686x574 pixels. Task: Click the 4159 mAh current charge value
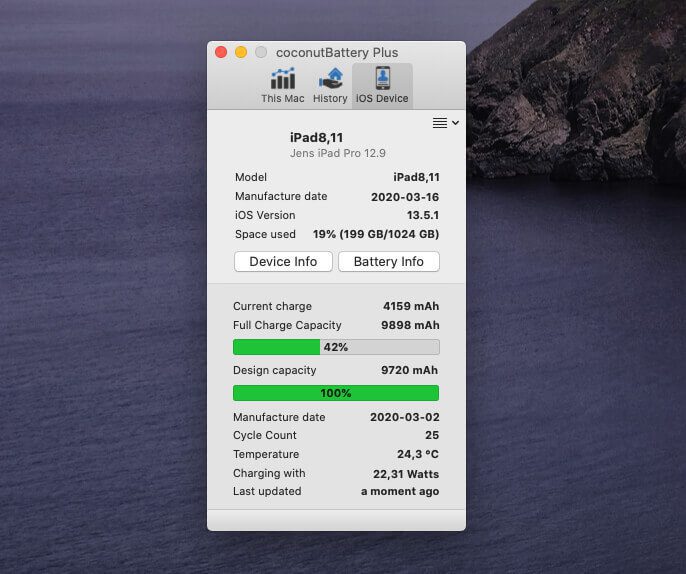[411, 306]
